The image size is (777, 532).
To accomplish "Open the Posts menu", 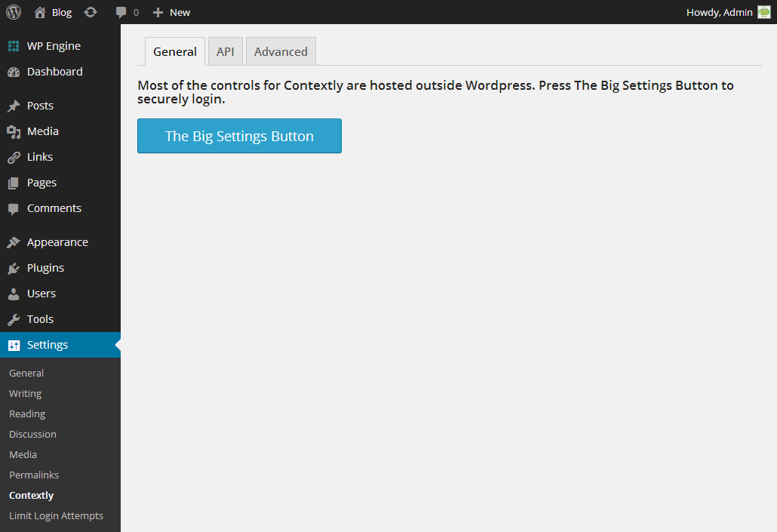I will coord(40,106).
